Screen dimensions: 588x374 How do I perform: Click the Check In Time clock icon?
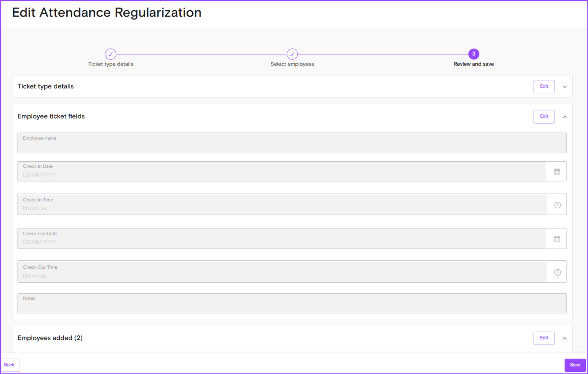(558, 205)
